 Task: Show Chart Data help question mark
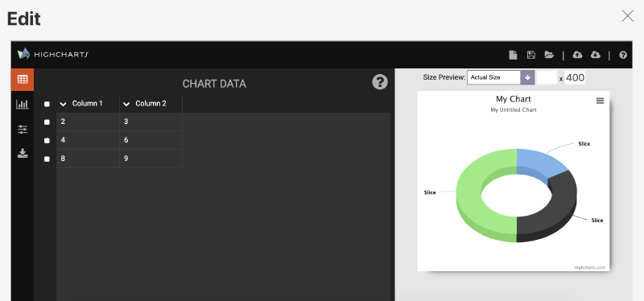(x=380, y=82)
